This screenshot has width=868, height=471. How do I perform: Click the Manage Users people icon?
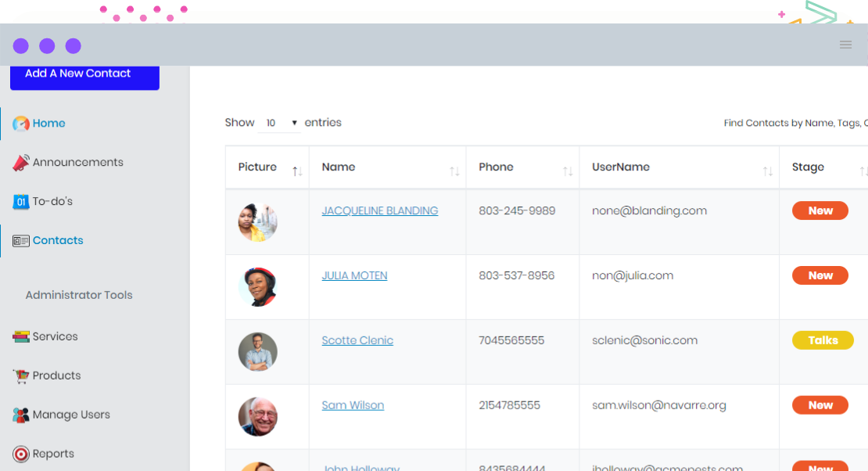pyautogui.click(x=21, y=415)
